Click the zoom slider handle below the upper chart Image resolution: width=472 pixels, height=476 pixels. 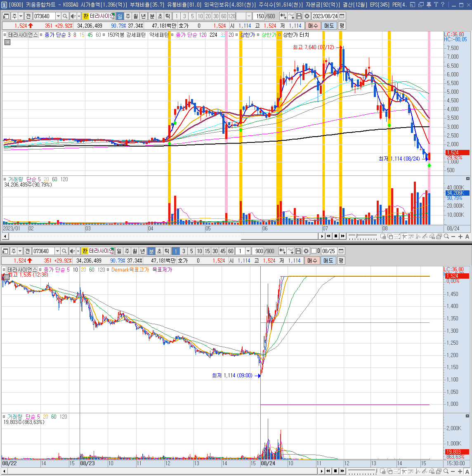357,236
